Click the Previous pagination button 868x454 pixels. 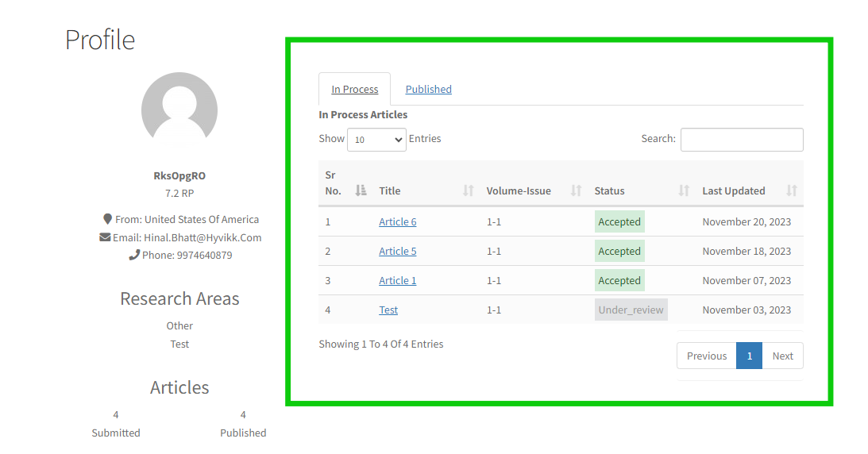[x=706, y=356]
